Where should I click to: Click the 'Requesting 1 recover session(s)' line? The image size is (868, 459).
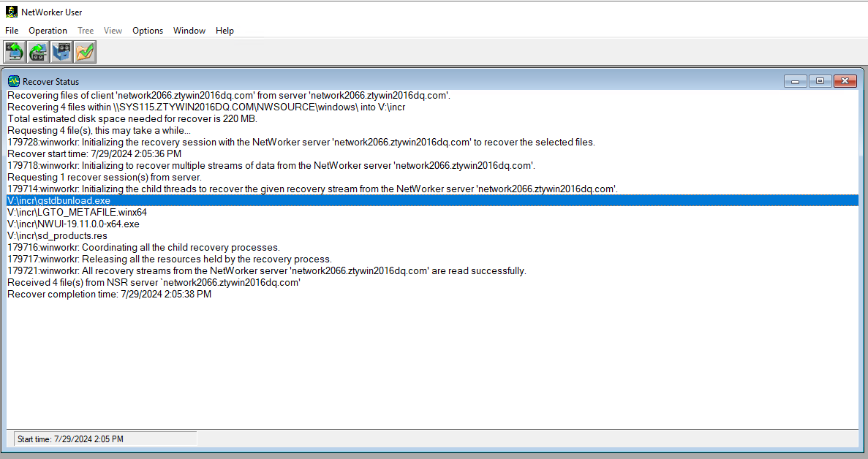[x=105, y=177]
